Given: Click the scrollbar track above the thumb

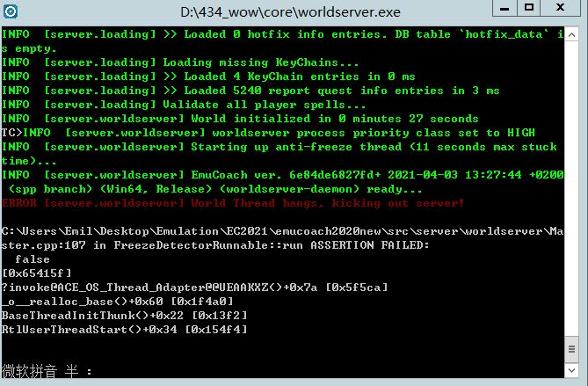Looking at the screenshot, I should (x=571, y=187).
